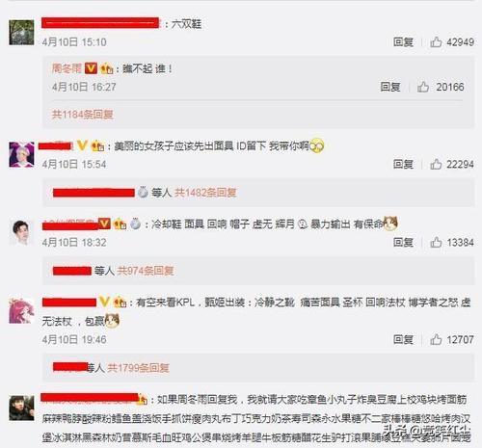Viewport: 482px width, 448px height.
Task: Open 周冬雨 user profile link
Action: [x=67, y=68]
